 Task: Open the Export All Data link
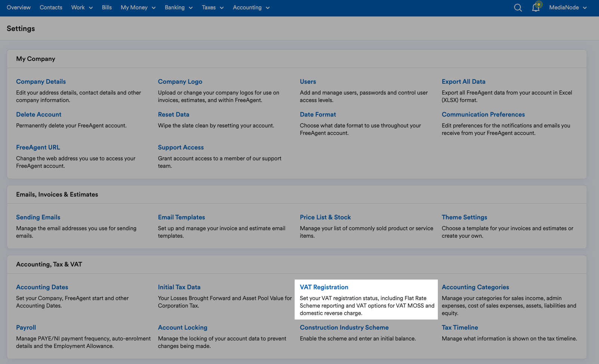tap(463, 81)
